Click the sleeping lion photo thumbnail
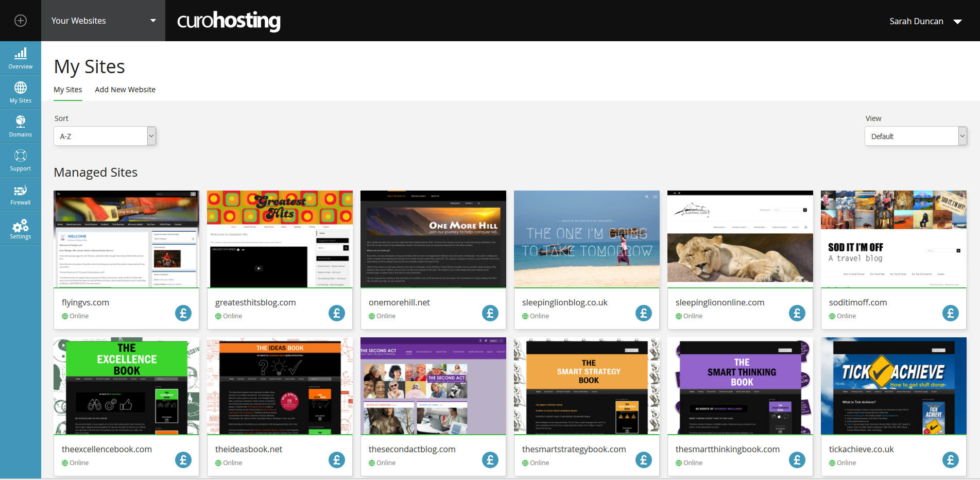Image resolution: width=980 pixels, height=480 pixels. coord(740,239)
